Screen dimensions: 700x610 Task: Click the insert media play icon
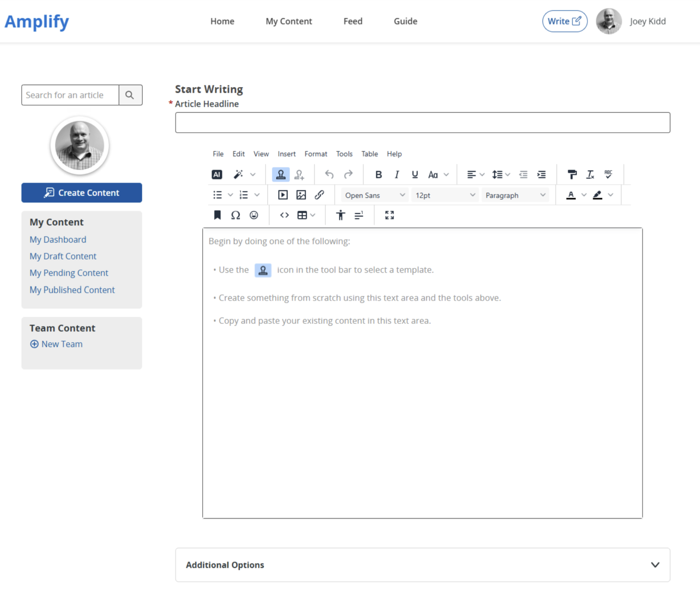[283, 195]
